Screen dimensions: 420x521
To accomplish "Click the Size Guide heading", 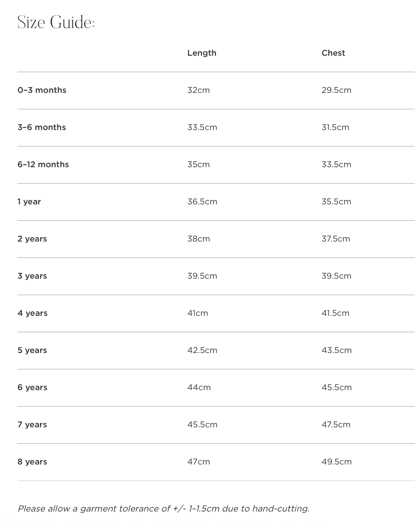I will (56, 23).
